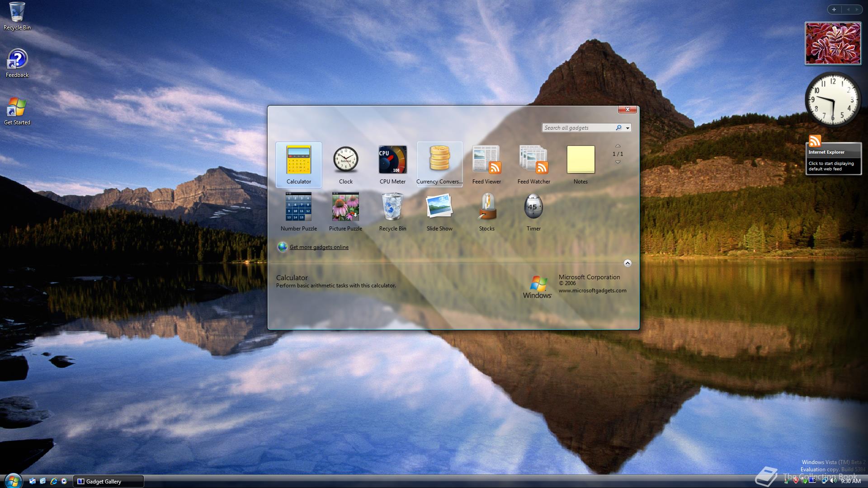The image size is (868, 488).
Task: Click the volume speaker tray icon
Action: pos(833,481)
